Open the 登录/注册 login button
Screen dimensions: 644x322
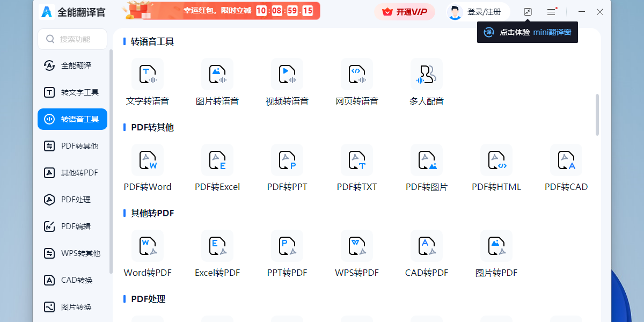point(478,12)
